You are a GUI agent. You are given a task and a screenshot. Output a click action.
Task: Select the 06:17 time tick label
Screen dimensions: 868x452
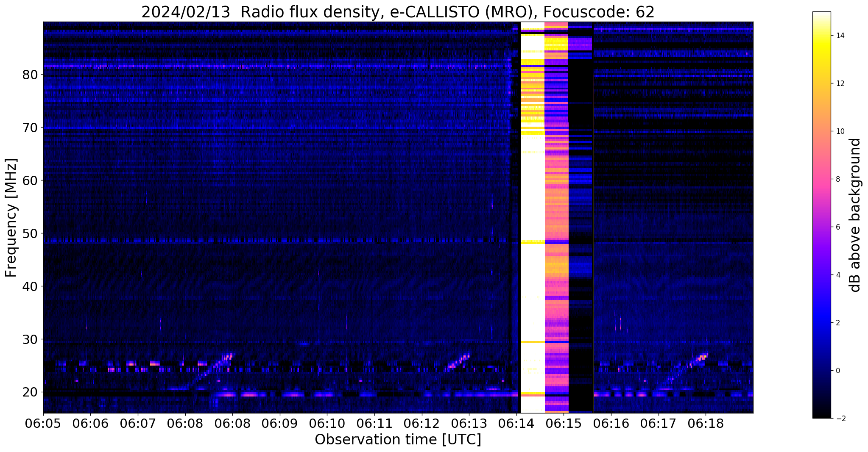[659, 423]
